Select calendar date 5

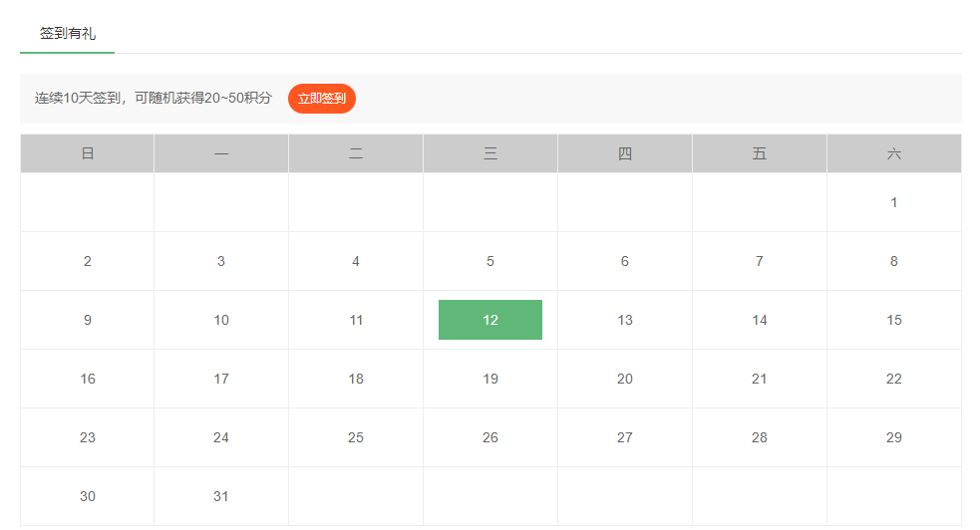[x=490, y=261]
